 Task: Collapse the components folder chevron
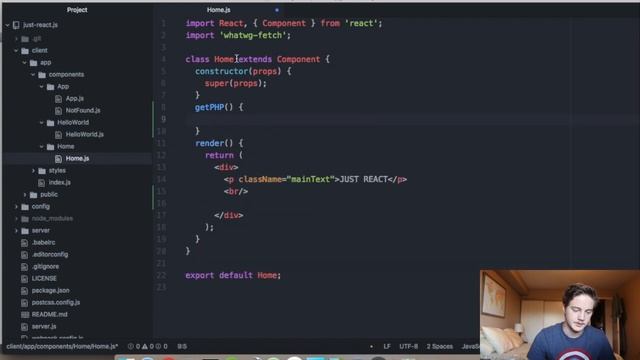[33, 75]
